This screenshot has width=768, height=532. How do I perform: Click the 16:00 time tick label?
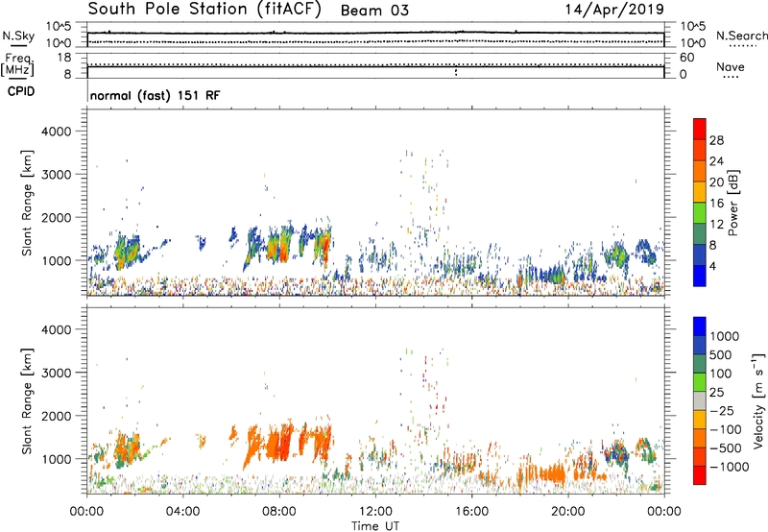[471, 512]
